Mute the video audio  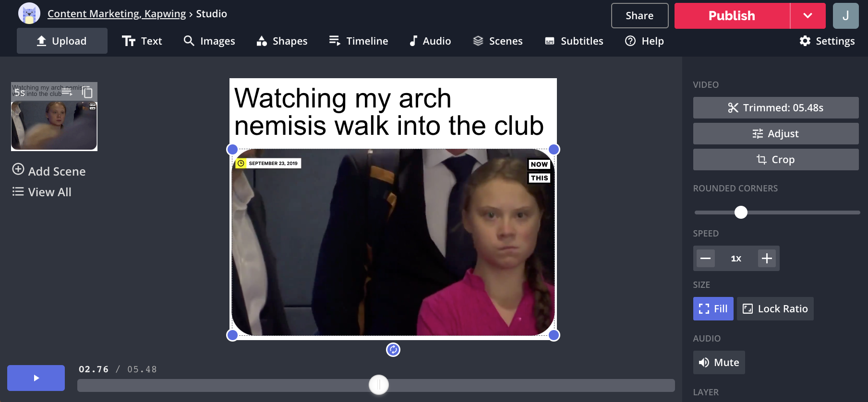tap(719, 363)
